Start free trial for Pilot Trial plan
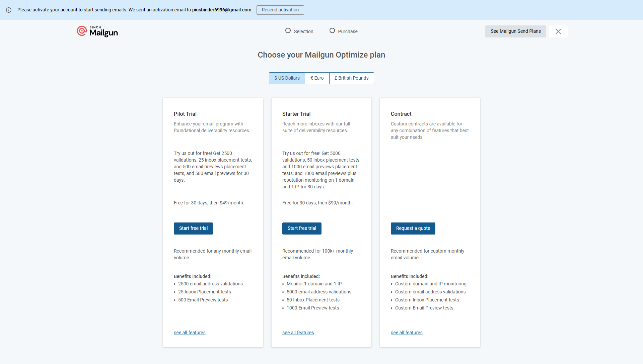The height and width of the screenshot is (364, 643). click(193, 229)
